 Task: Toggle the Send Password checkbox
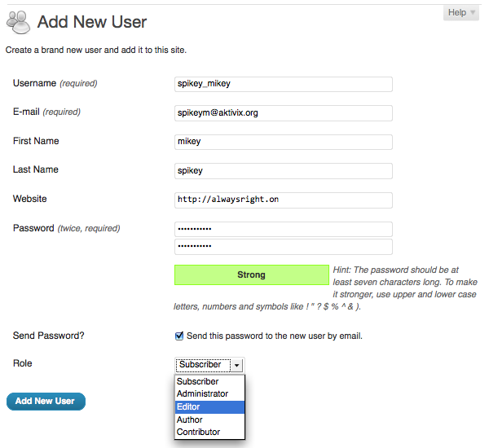click(179, 336)
